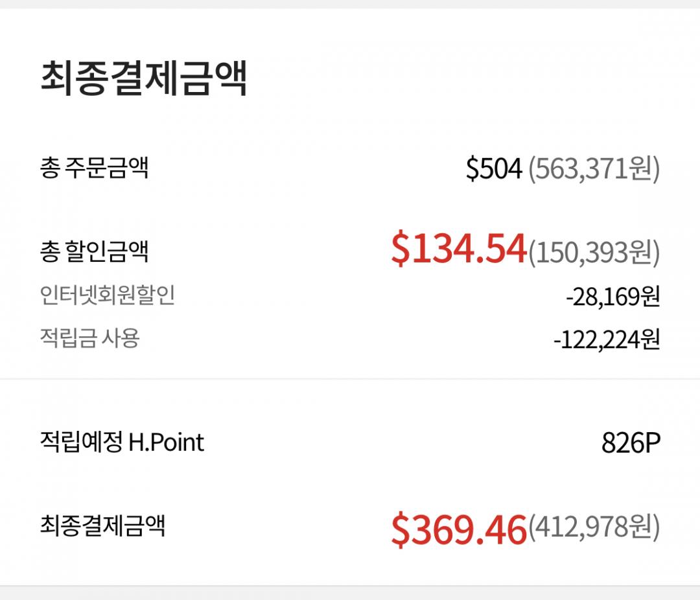Click the -28,169원 member discount value
This screenshot has width=700, height=600.
tap(612, 297)
